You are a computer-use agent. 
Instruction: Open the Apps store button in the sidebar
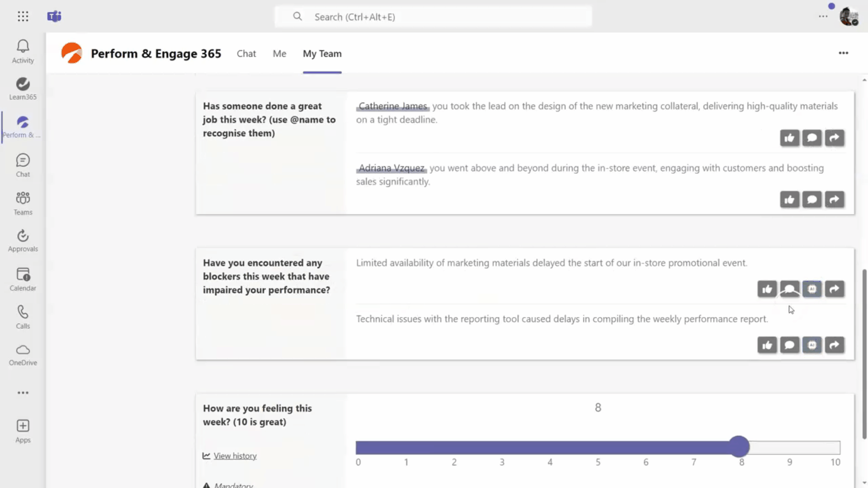click(x=23, y=431)
